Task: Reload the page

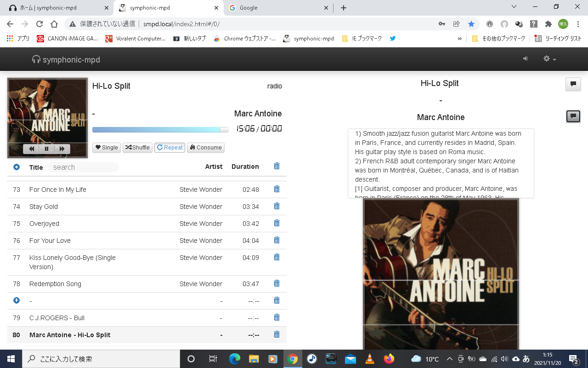Action: click(x=40, y=24)
